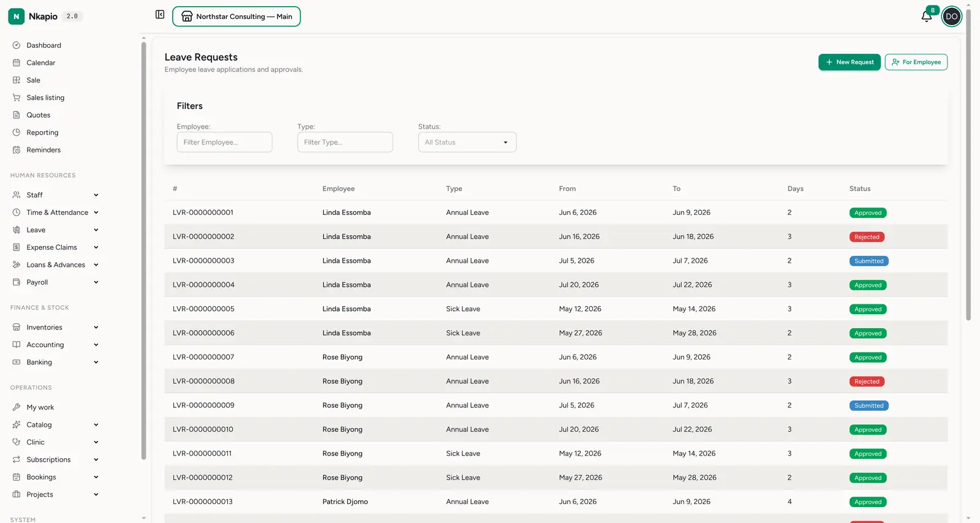The width and height of the screenshot is (980, 523).
Task: Click the sidebar vertical scrollbar
Action: coord(143,250)
